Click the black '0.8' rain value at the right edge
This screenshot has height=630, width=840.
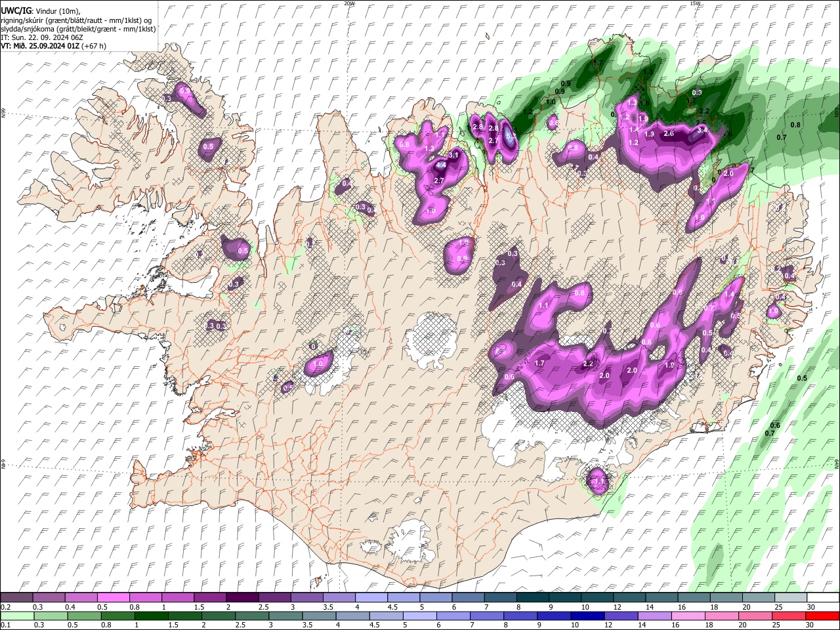(795, 125)
